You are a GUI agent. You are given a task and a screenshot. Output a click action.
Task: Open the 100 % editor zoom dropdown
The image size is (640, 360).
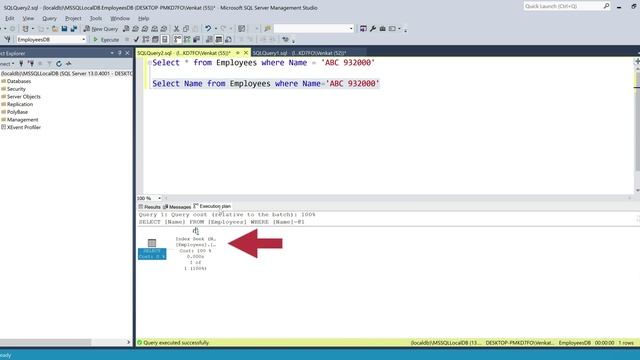click(x=159, y=198)
